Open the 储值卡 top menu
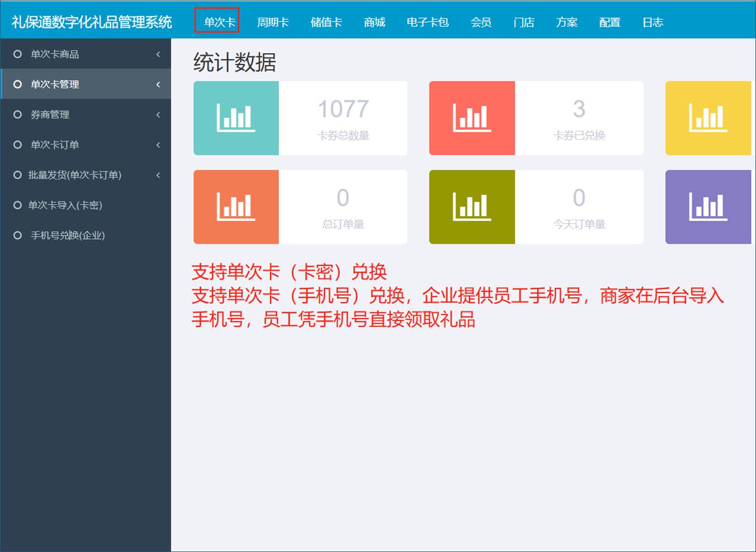This screenshot has height=552, width=756. click(x=326, y=22)
